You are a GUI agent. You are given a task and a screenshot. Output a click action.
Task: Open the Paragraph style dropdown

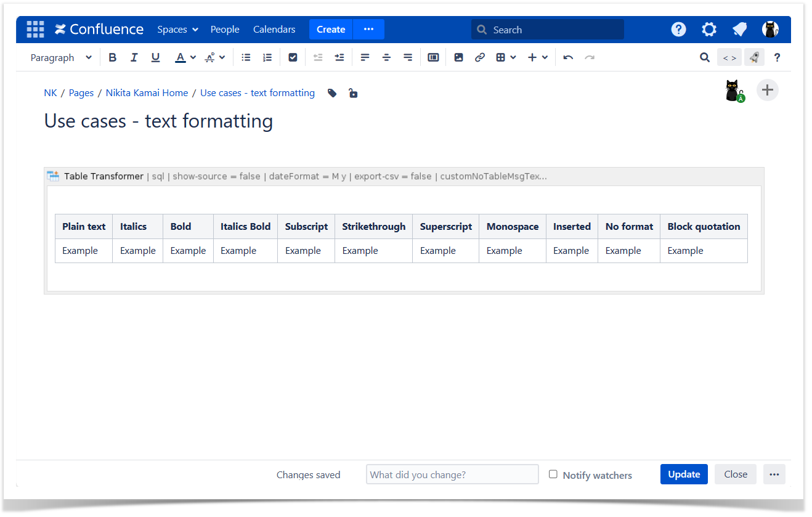pos(61,57)
